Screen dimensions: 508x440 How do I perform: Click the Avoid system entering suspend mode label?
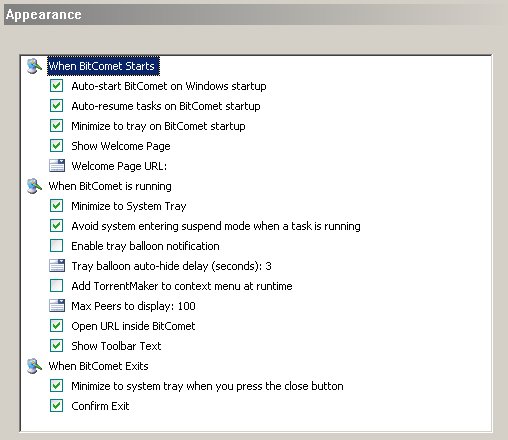click(216, 226)
